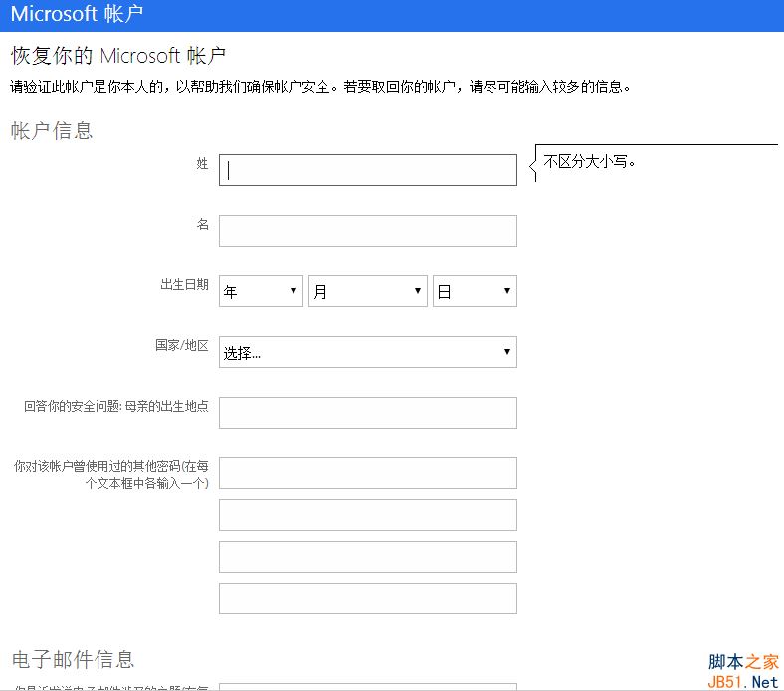Click the 国家/地区 label
This screenshot has height=691, width=784.
181,345
